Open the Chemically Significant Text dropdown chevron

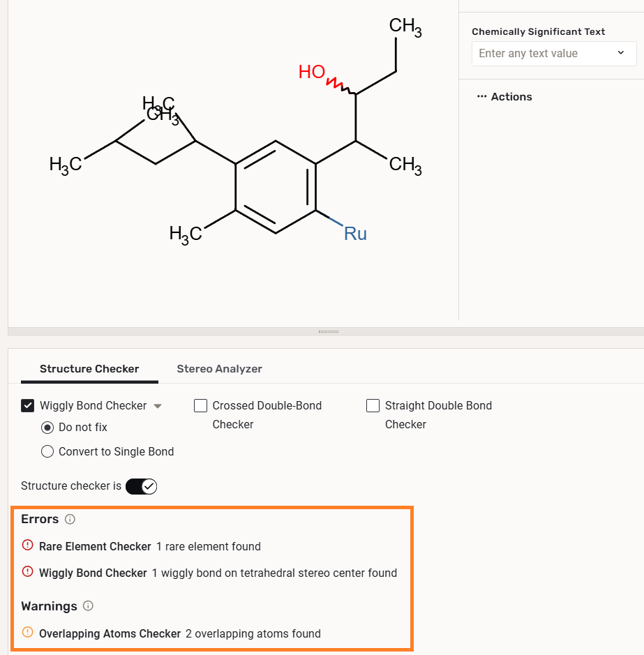(621, 53)
